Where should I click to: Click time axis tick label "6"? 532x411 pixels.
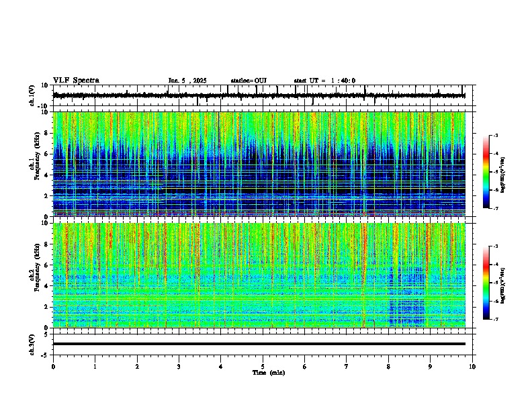coord(304,367)
